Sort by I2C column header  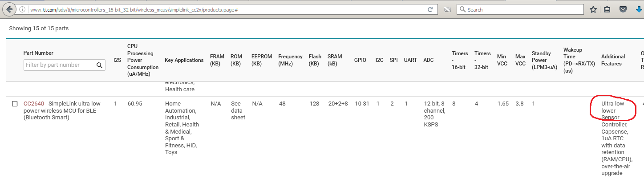[x=379, y=60]
